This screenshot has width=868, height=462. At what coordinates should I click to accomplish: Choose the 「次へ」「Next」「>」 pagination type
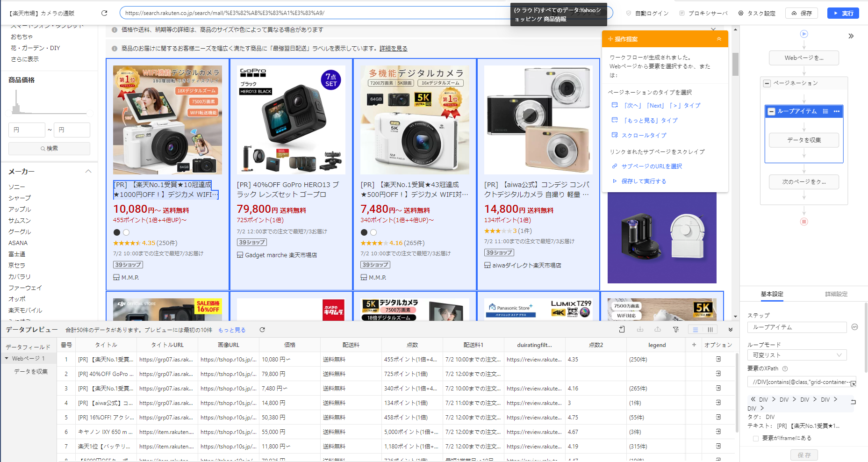click(662, 106)
